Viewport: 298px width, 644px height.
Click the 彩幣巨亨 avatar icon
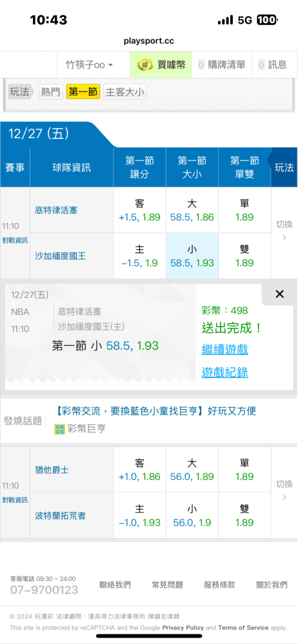tap(60, 430)
